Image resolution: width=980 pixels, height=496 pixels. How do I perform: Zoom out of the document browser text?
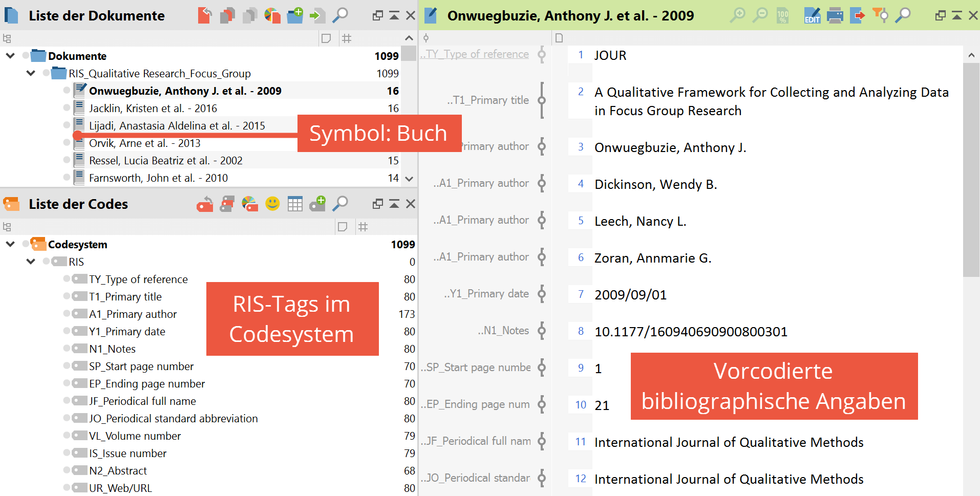point(760,15)
